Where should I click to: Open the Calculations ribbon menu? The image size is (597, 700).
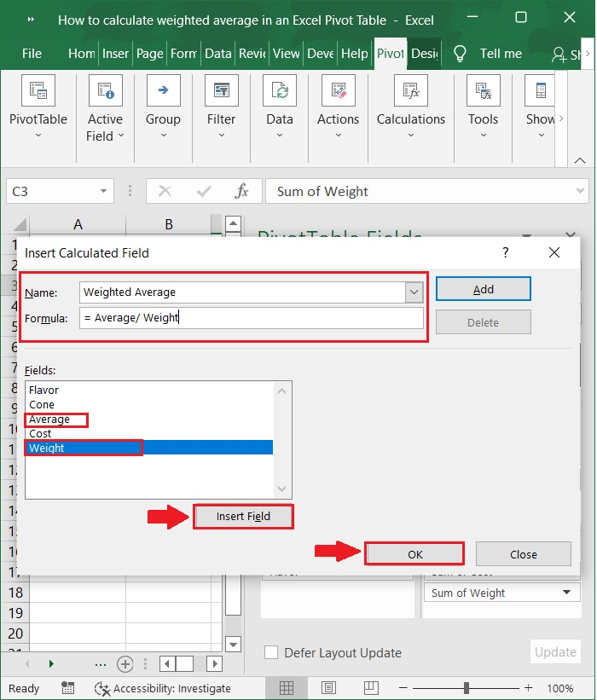411,107
